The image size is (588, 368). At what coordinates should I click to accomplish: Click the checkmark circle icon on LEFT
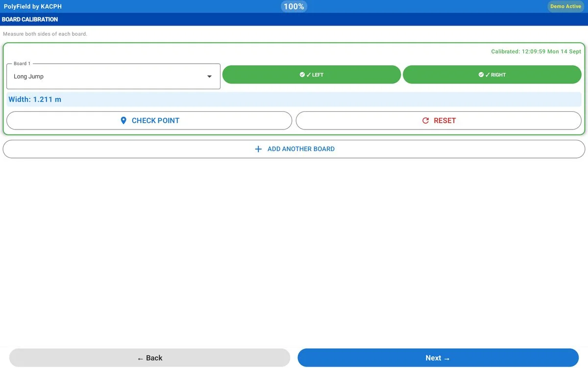(302, 75)
